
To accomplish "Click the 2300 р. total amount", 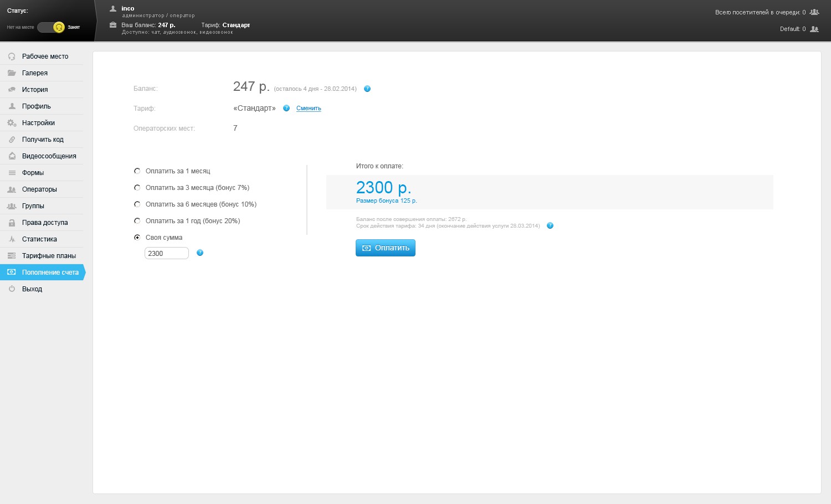I will (384, 187).
